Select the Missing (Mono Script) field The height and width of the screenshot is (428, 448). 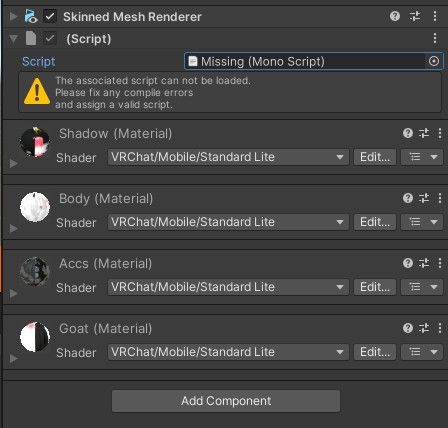306,61
